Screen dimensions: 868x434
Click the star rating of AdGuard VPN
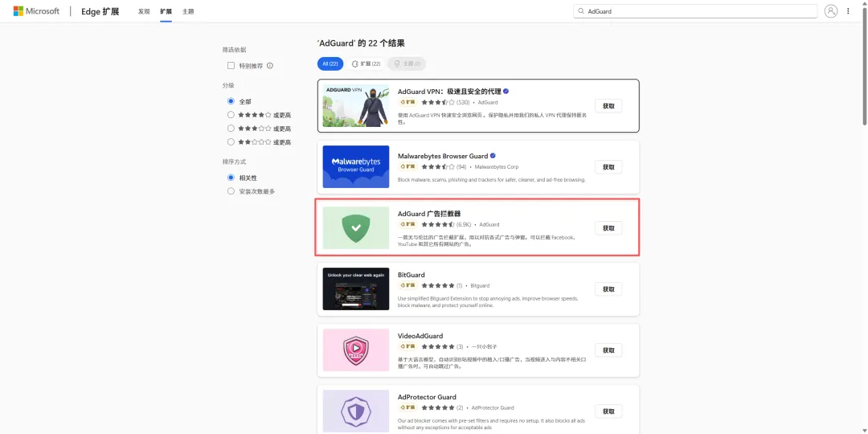click(x=438, y=102)
